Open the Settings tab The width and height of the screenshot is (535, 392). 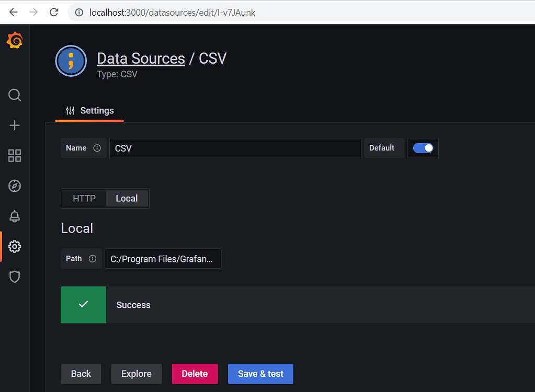tap(89, 110)
